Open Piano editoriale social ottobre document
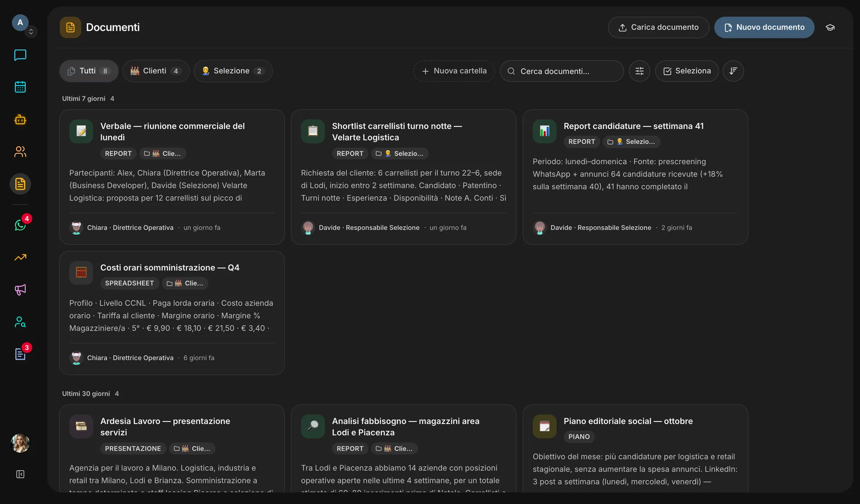Screen dimensions: 860x504 635,449
